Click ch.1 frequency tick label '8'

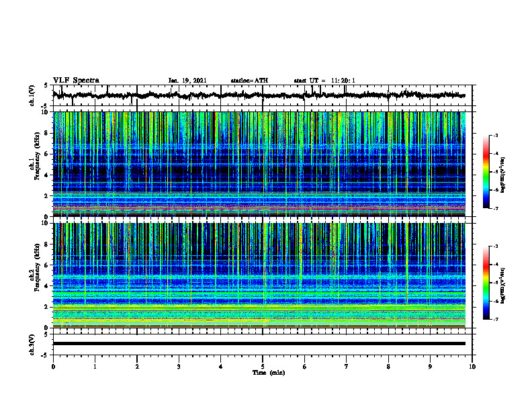coord(47,133)
